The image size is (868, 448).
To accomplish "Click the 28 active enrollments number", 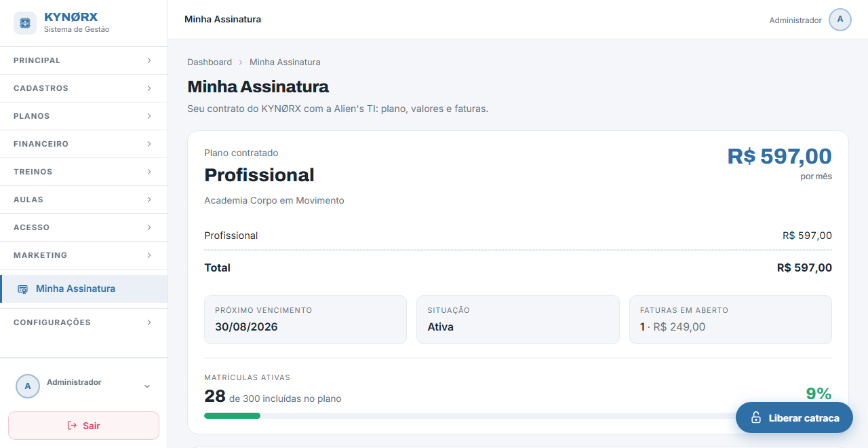I will 214,396.
